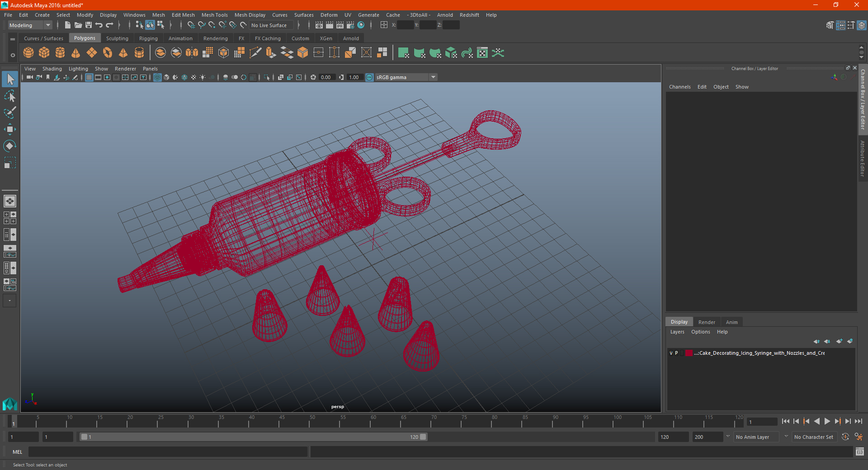Toggle Auto Keyframe button near Character Set
Image resolution: width=868 pixels, height=470 pixels.
pos(845,437)
